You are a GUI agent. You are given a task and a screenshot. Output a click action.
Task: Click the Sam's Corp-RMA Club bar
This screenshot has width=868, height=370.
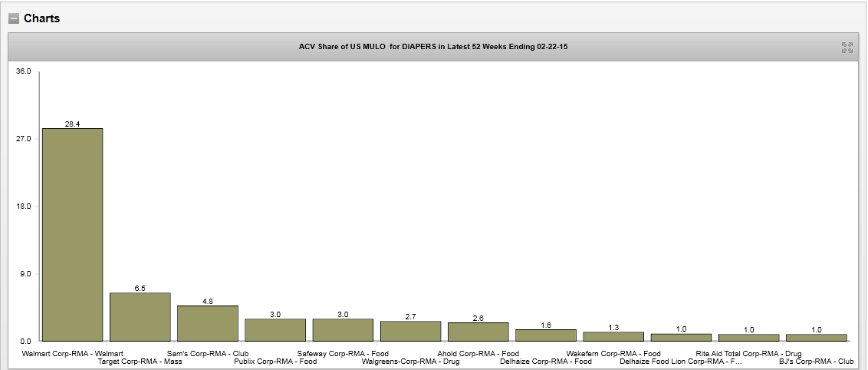pyautogui.click(x=207, y=323)
